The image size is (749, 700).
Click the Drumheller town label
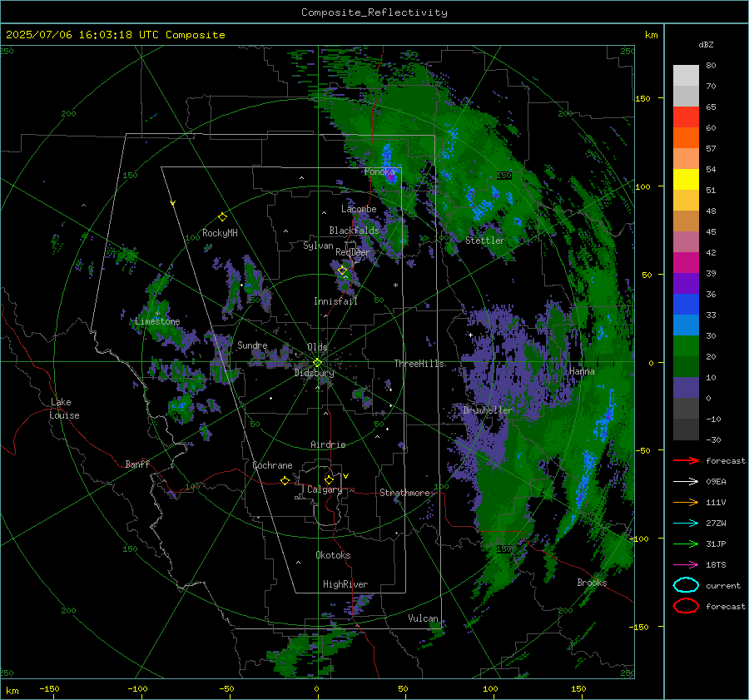[487, 410]
